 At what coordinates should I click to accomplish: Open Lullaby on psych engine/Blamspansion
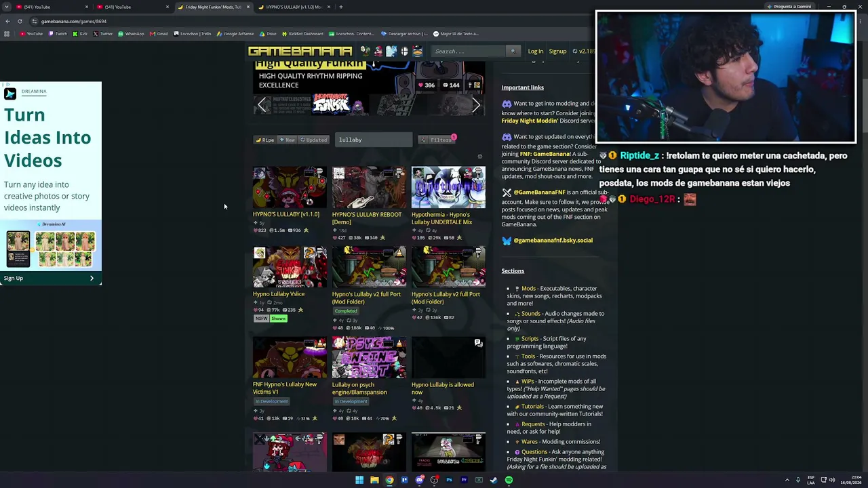tap(369, 357)
